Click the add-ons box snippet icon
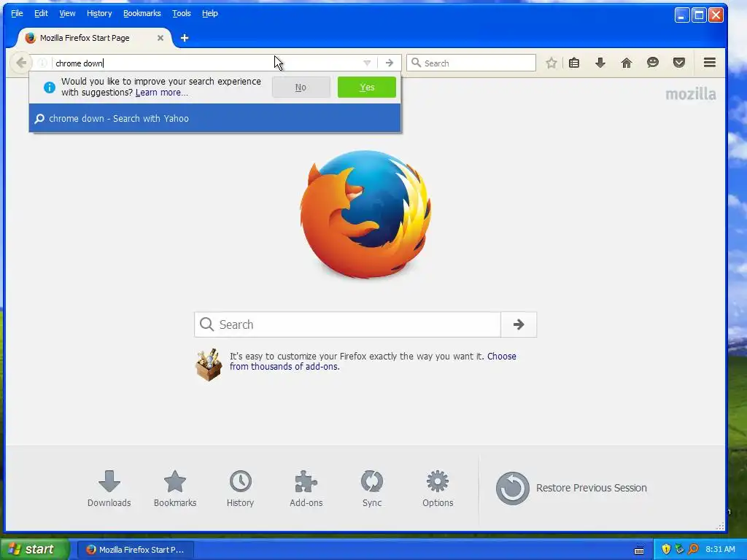 [x=209, y=365]
